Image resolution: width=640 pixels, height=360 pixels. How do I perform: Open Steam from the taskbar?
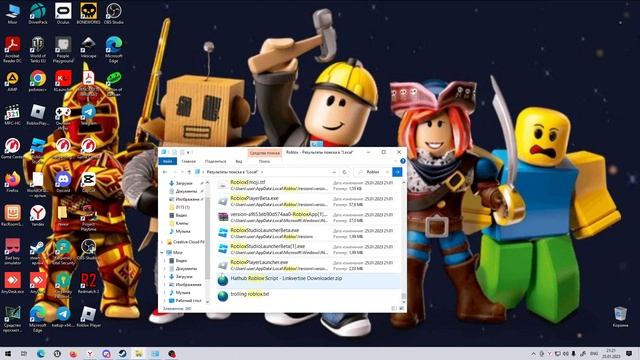click(x=122, y=353)
